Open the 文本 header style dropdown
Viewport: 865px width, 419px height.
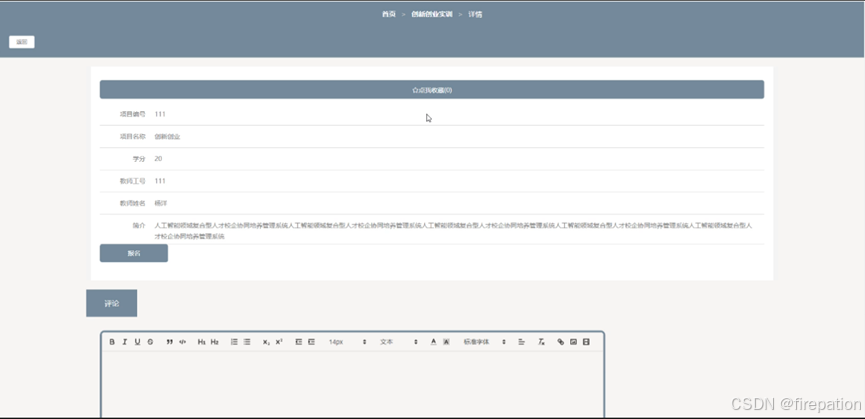coord(398,342)
